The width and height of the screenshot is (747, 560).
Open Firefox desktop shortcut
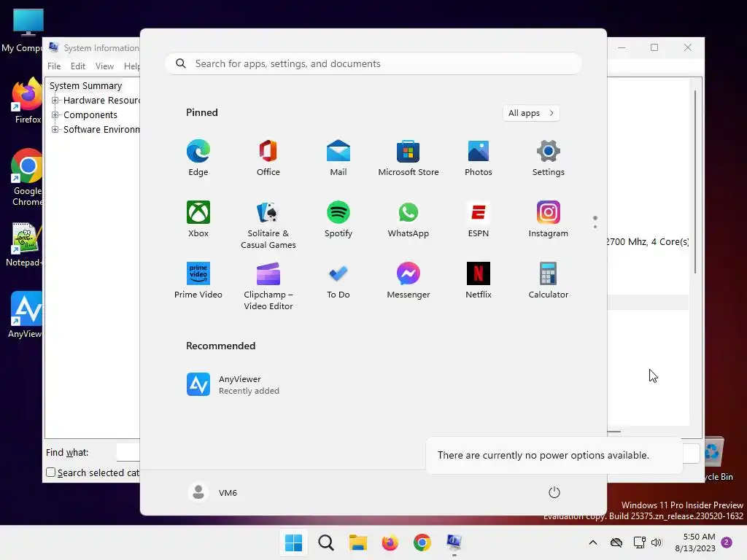(x=27, y=101)
